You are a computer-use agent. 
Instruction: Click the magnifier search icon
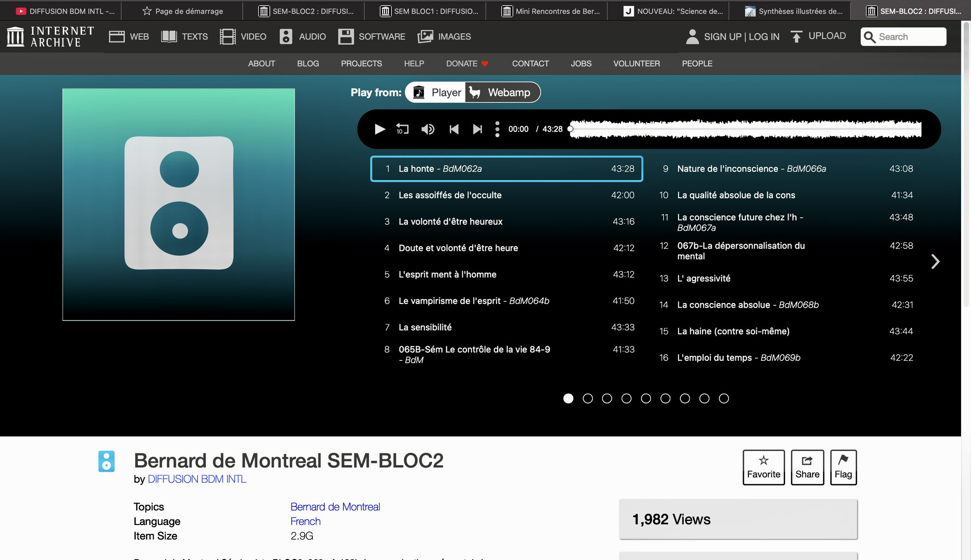coord(870,37)
